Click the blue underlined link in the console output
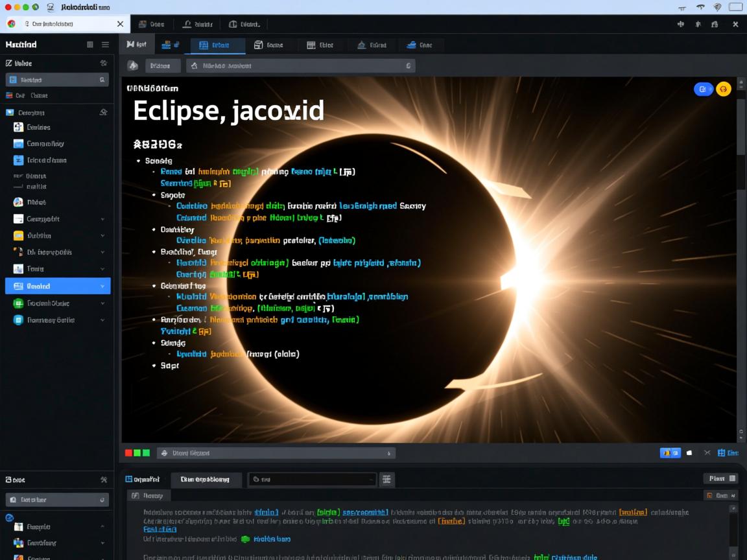This screenshot has height=560, width=747. (x=265, y=512)
